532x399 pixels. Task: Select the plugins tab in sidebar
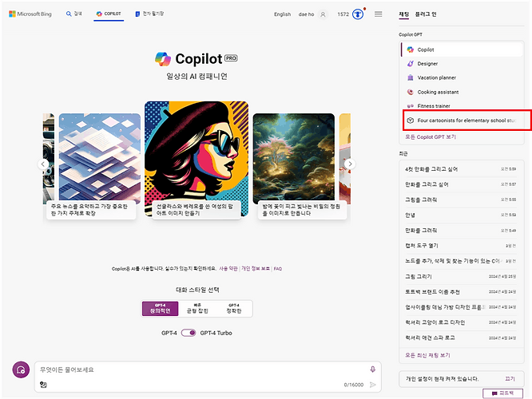(x=426, y=14)
